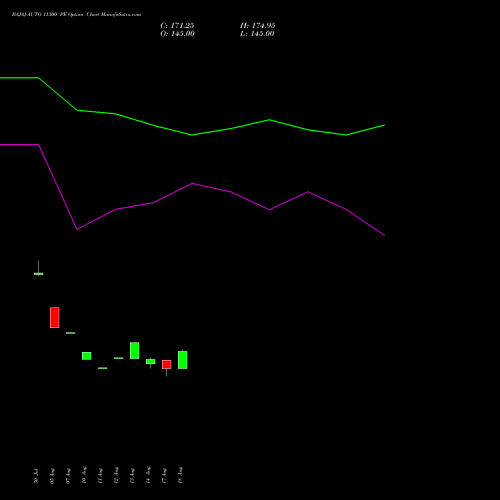Click the 12 Aug date label

pyautogui.click(x=116, y=475)
